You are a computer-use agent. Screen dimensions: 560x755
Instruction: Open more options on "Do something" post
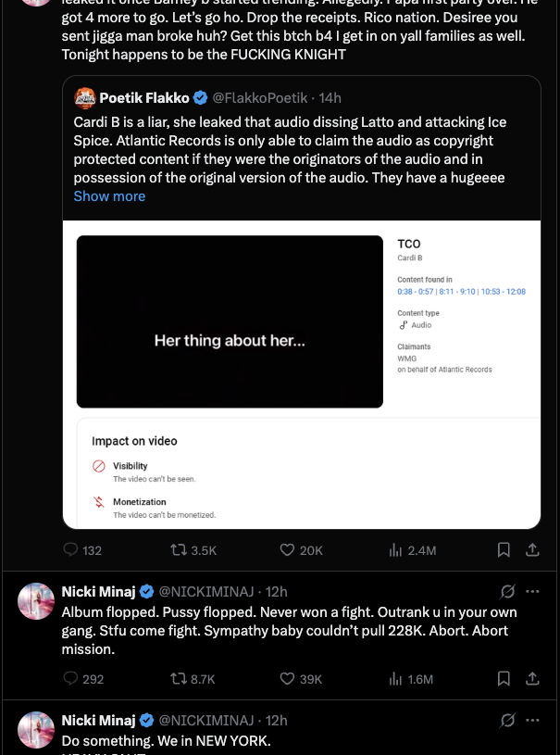click(x=533, y=720)
